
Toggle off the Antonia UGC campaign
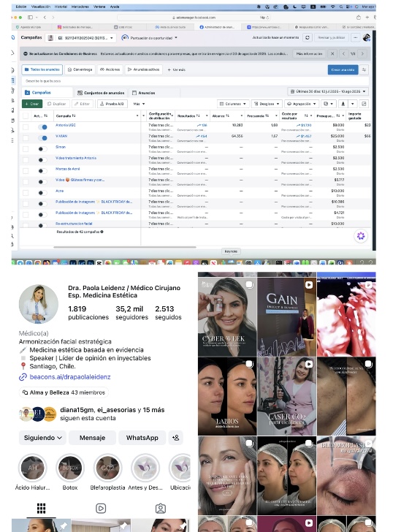click(x=42, y=127)
